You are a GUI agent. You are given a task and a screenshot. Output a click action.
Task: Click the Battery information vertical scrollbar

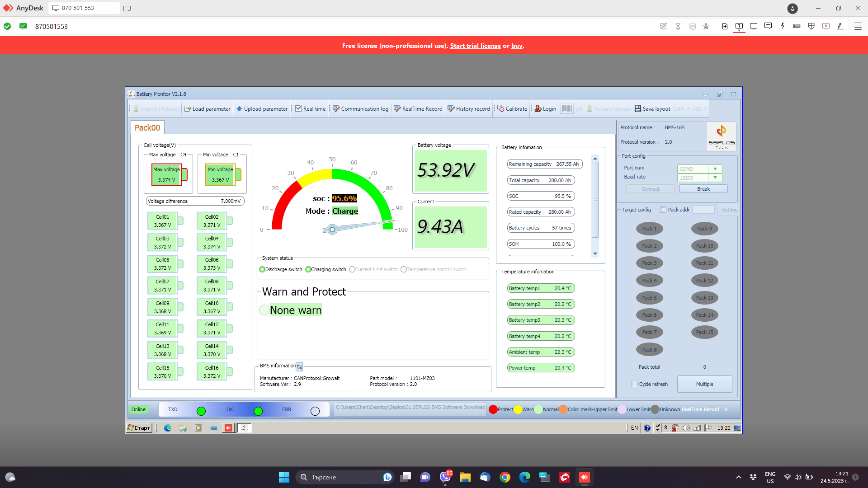[x=595, y=199]
